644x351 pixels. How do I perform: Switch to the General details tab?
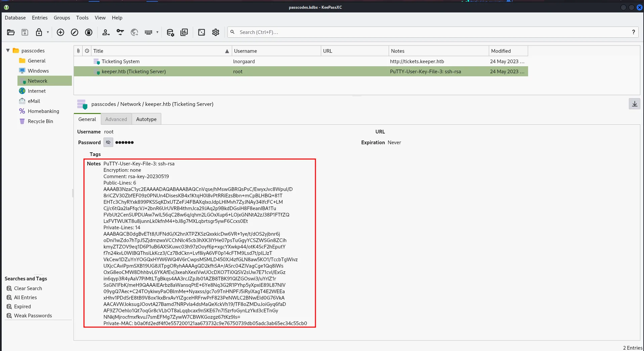(x=87, y=119)
